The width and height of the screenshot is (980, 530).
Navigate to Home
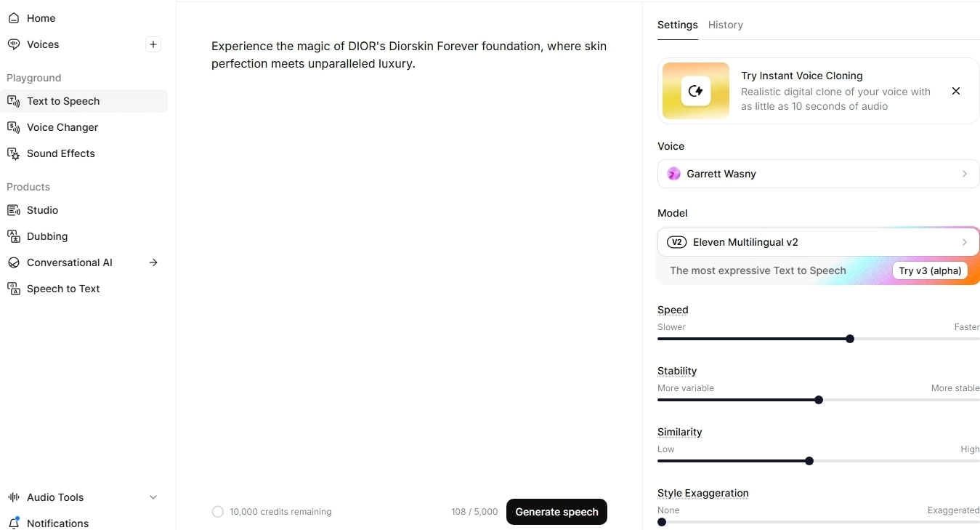pyautogui.click(x=41, y=18)
